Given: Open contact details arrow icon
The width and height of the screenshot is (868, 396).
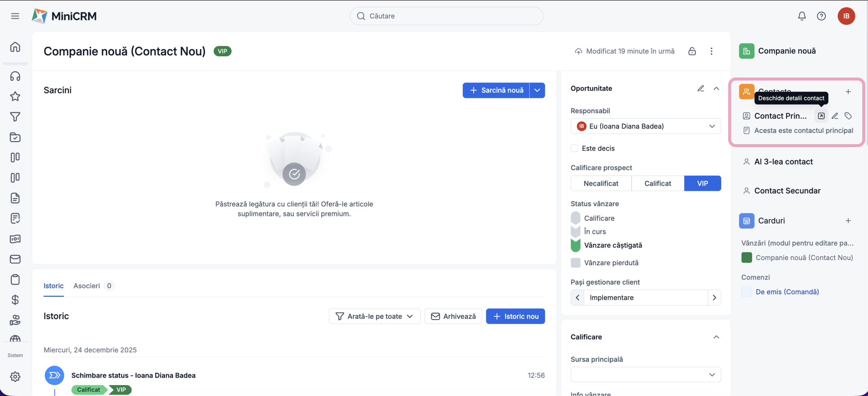Looking at the screenshot, I should pyautogui.click(x=821, y=116).
